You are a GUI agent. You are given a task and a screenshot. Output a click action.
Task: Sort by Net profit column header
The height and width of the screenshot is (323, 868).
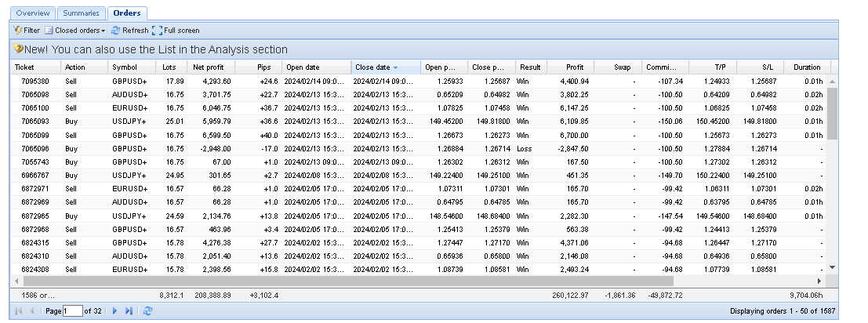(210, 67)
